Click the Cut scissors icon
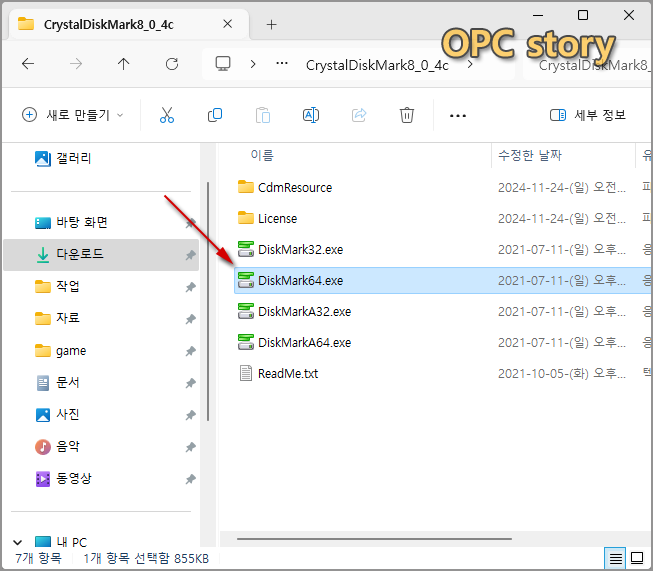 167,115
